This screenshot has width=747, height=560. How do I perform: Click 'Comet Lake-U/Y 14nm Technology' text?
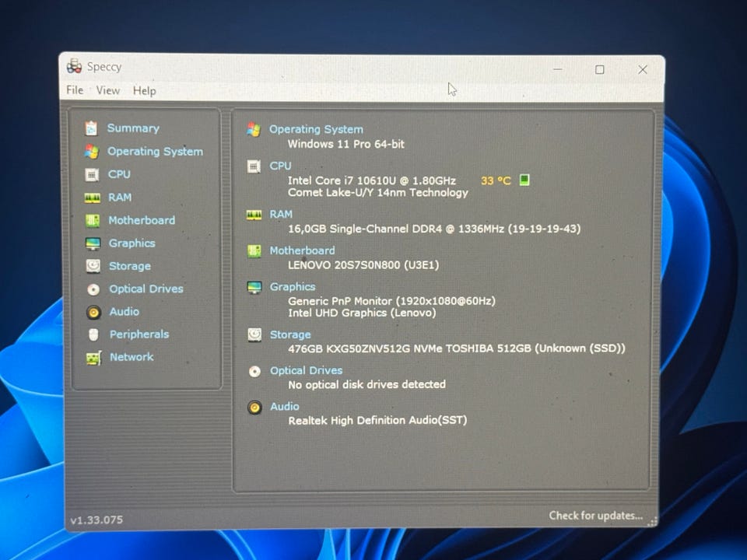coord(378,192)
